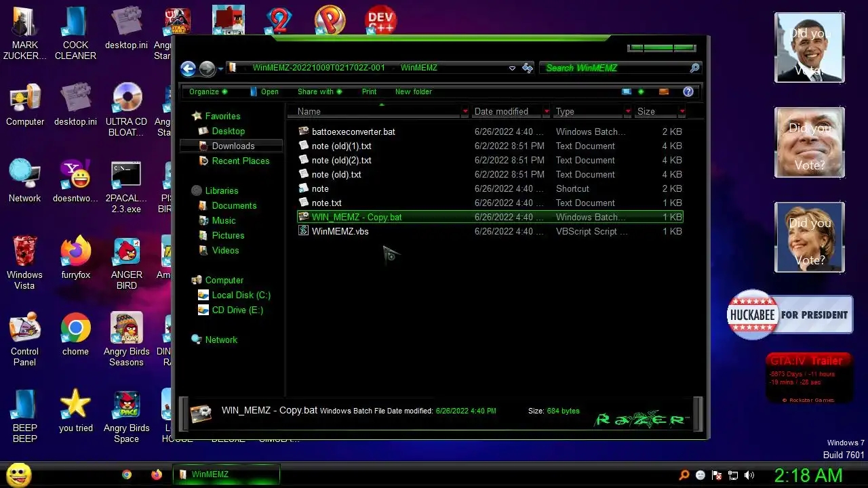The width and height of the screenshot is (868, 488).
Task: Click the WinMEMZ.vbs script file icon
Action: [304, 231]
